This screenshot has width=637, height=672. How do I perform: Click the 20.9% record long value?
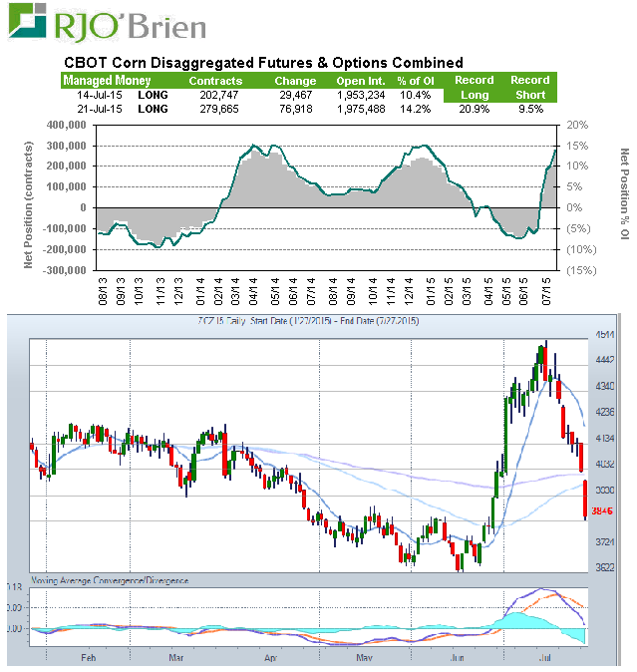click(474, 108)
